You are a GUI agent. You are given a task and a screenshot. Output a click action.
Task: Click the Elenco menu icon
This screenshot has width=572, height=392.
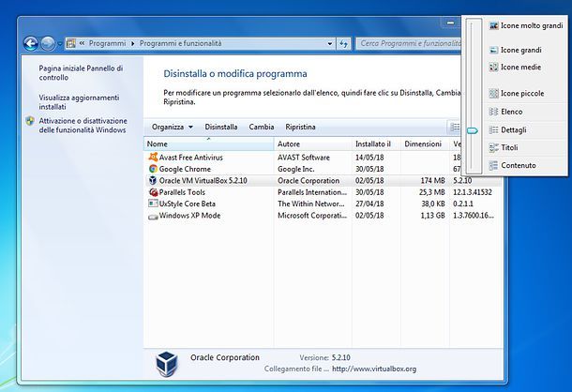[493, 112]
